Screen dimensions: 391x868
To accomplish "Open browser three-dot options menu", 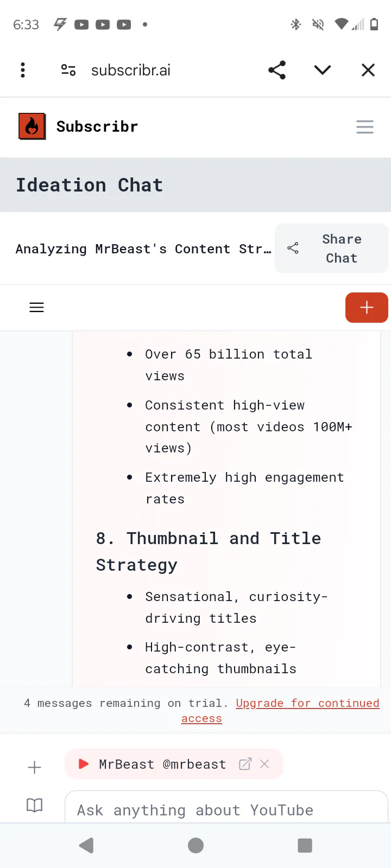I will pyautogui.click(x=23, y=70).
